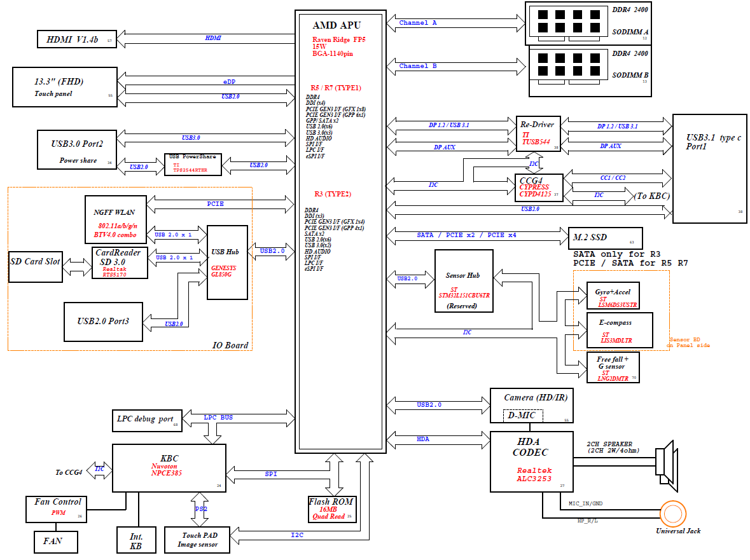This screenshot has height=560, width=750.
Task: Select the SD Card Slot block
Action: tap(36, 267)
